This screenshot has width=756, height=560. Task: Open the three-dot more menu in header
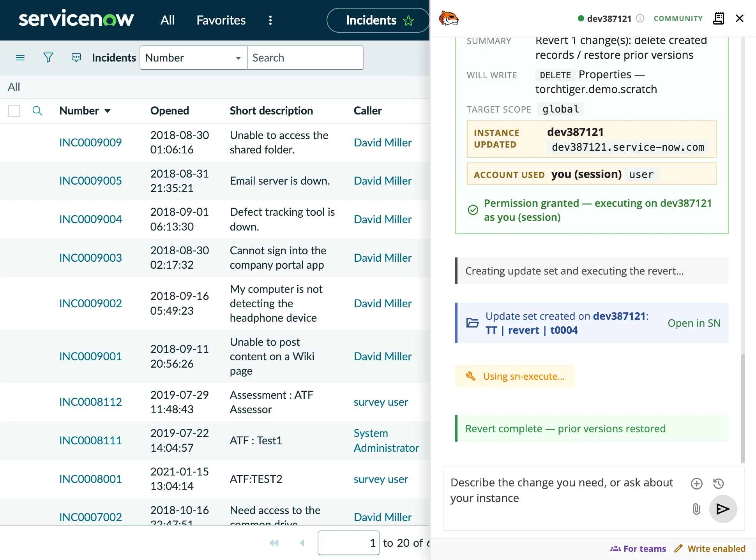pyautogui.click(x=270, y=20)
